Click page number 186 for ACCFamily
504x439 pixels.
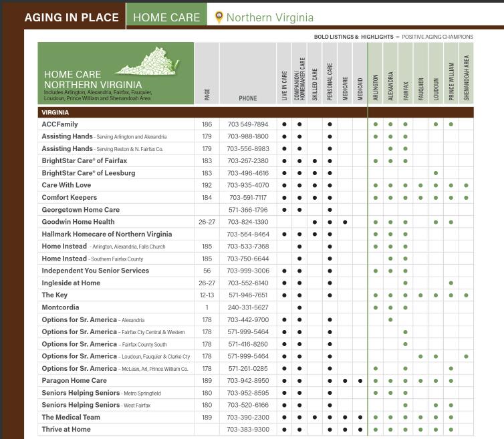click(x=207, y=124)
